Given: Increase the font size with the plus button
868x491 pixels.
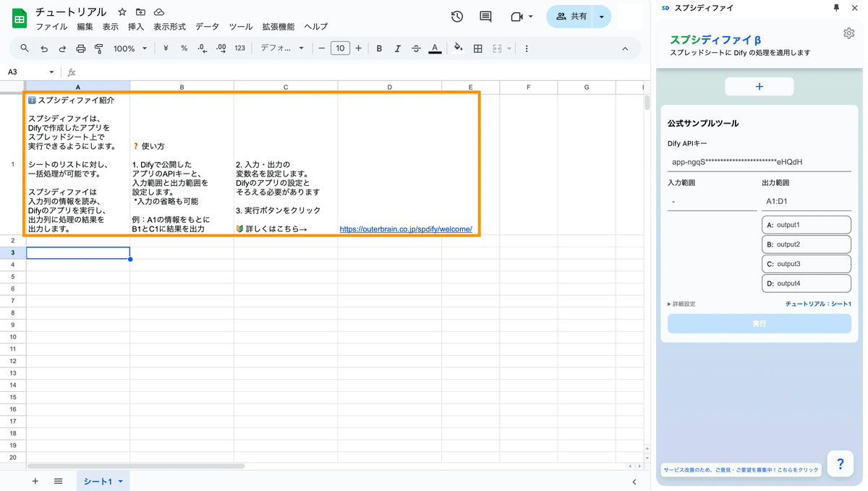Looking at the screenshot, I should pos(358,48).
